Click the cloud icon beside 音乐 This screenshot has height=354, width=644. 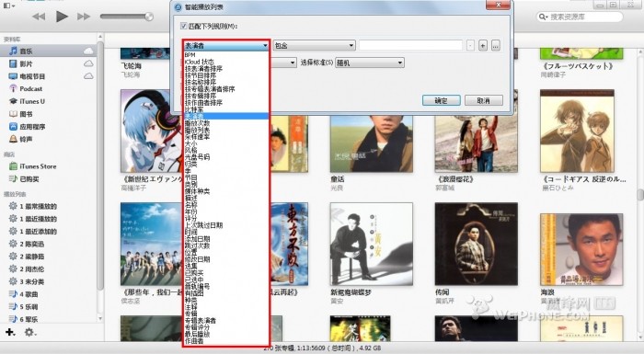[88, 51]
